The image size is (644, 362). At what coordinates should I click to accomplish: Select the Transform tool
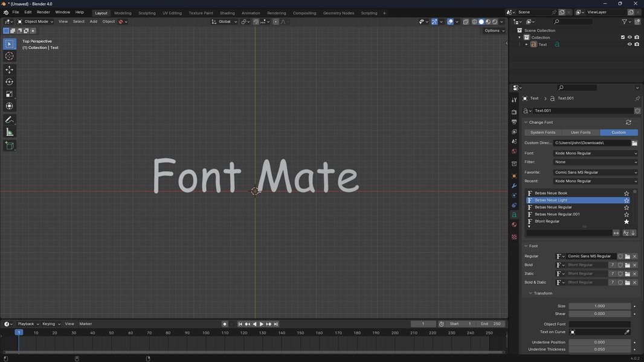[x=10, y=106]
